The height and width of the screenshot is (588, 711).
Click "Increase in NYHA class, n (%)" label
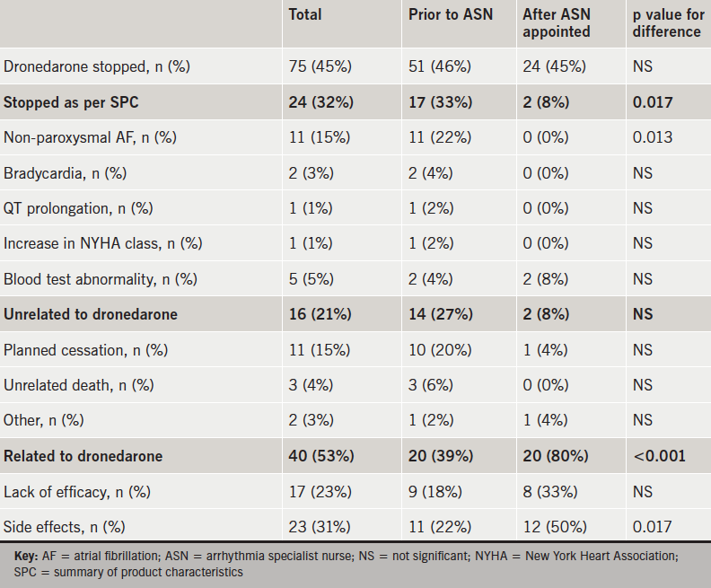(102, 244)
